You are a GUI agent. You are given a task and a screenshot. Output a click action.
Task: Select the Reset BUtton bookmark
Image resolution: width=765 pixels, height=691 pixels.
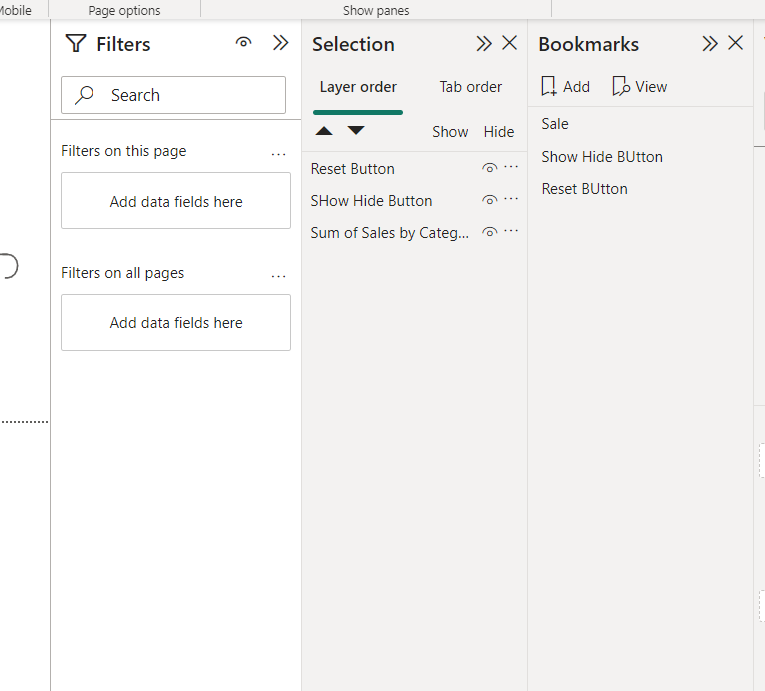coord(584,189)
